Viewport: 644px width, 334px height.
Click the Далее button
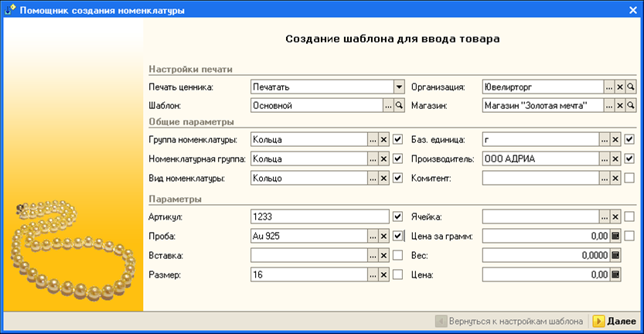coord(615,322)
